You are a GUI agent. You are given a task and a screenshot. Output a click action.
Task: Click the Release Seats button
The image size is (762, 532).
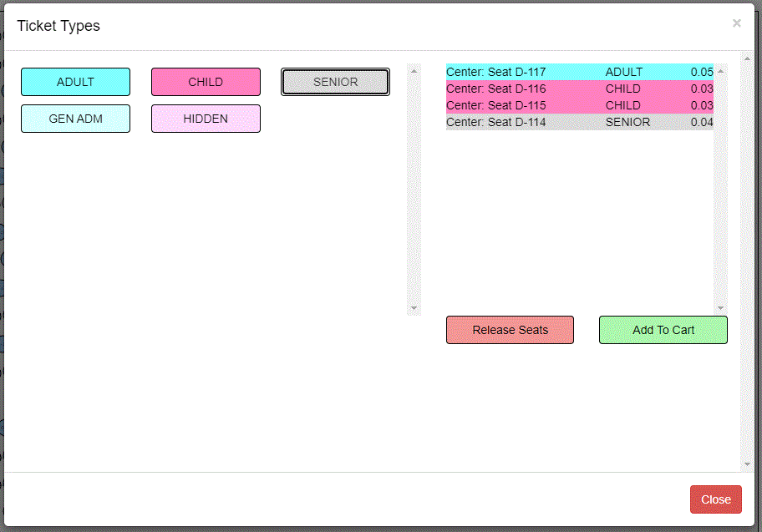(x=510, y=330)
